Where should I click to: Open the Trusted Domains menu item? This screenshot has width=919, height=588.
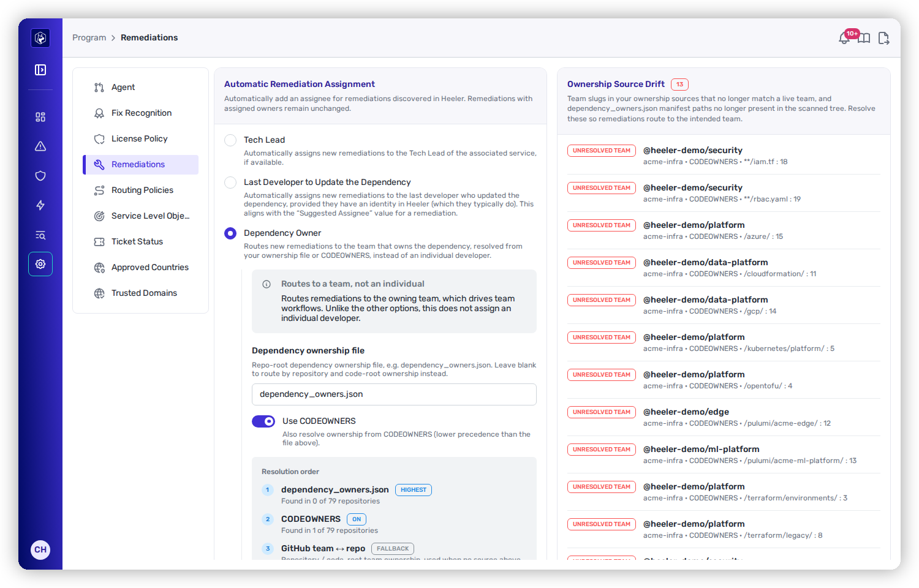click(x=141, y=293)
